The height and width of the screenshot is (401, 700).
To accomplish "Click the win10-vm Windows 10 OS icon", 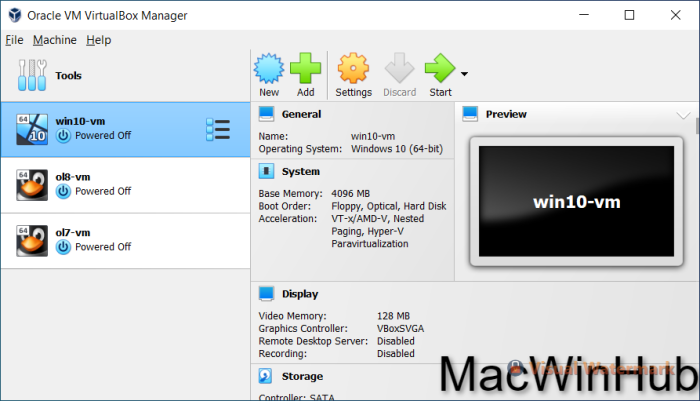I will point(32,129).
